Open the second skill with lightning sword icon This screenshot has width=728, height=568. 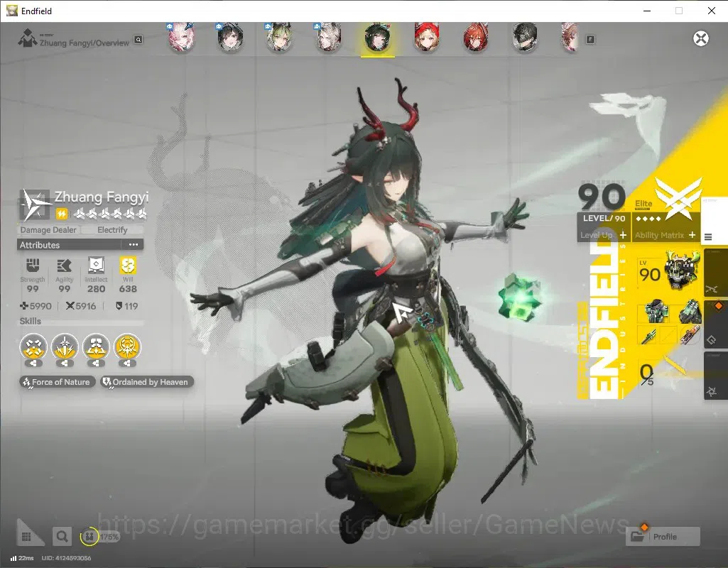pos(65,348)
